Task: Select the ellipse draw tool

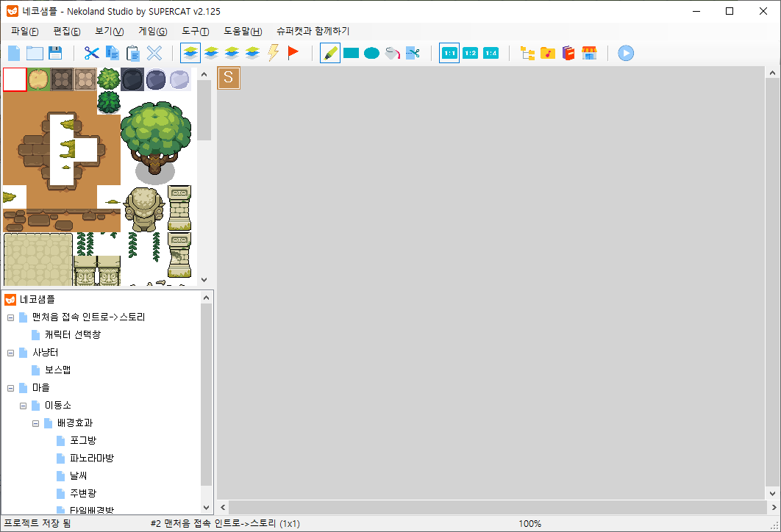Action: 371,53
